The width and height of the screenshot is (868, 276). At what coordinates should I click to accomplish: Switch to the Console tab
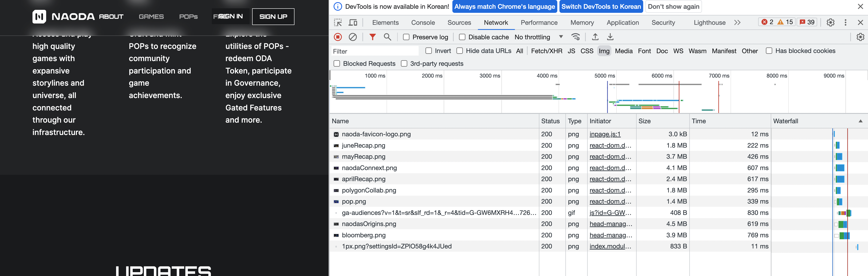(x=423, y=23)
